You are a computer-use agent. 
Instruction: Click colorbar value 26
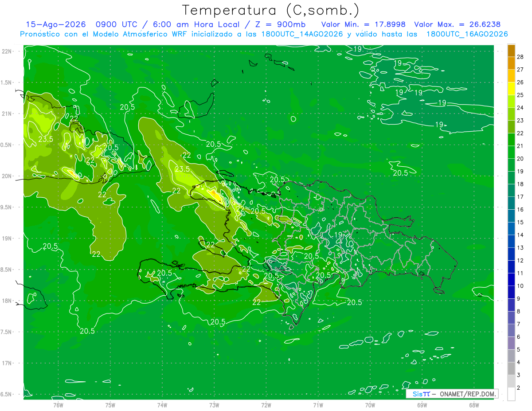pos(520,82)
